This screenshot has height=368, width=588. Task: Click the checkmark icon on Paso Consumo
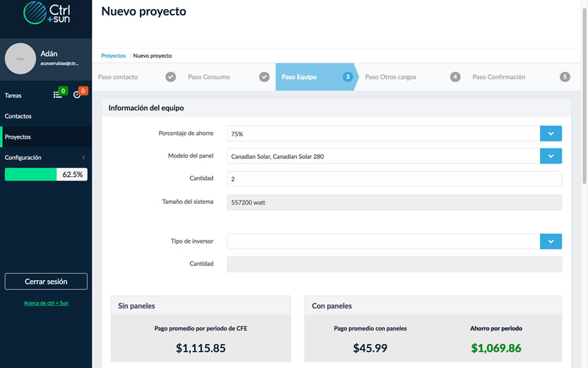(x=264, y=77)
